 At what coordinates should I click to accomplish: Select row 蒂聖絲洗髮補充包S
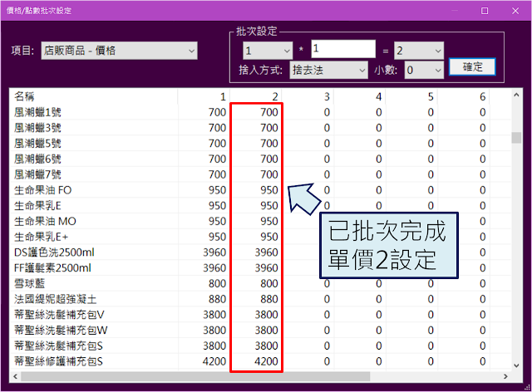[260, 346]
